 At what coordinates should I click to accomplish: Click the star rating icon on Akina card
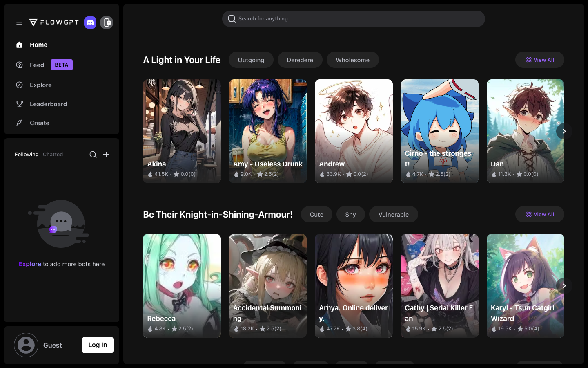(176, 174)
